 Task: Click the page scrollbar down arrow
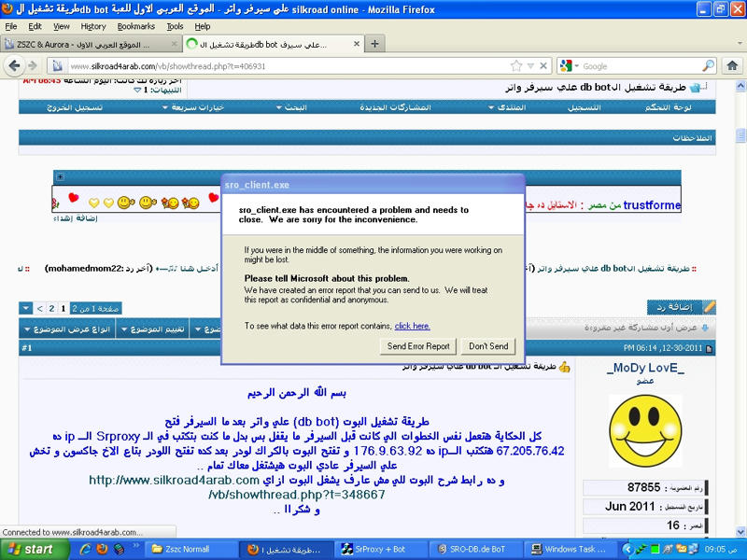pos(740,531)
